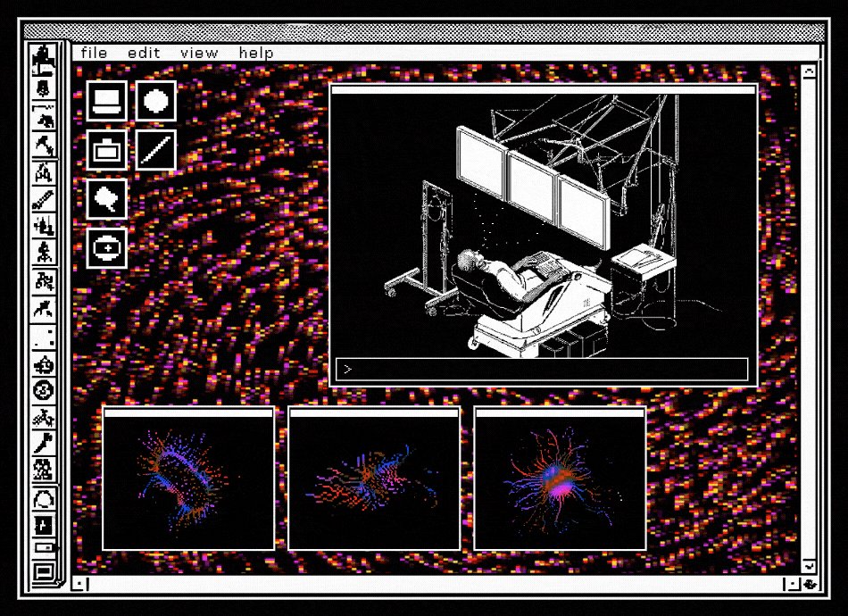Open the file menu
Screen dimensions: 848x616
tap(94, 53)
